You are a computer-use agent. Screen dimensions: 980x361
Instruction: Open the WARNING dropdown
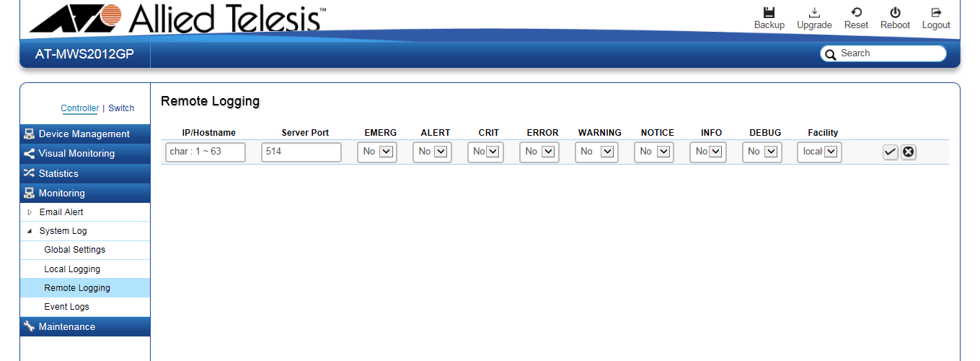597,152
